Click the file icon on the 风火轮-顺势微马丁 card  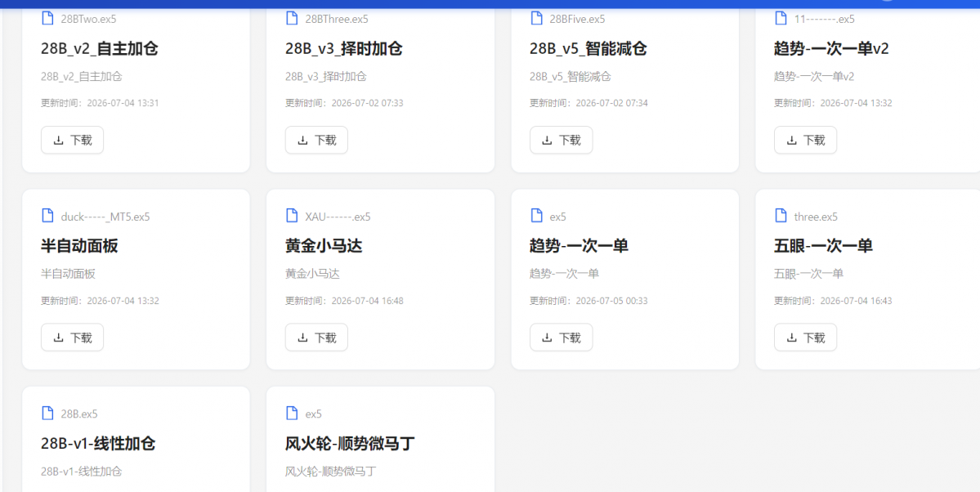(292, 414)
